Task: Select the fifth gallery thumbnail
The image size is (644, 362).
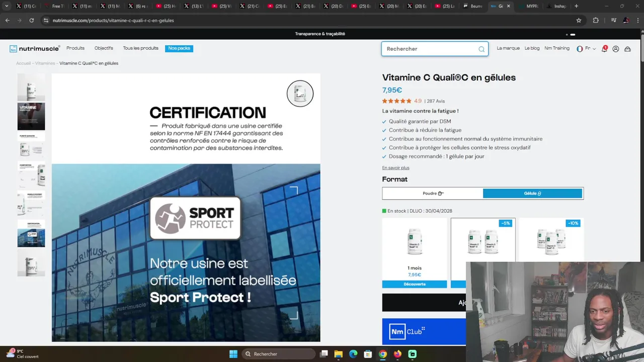Action: 31,204
